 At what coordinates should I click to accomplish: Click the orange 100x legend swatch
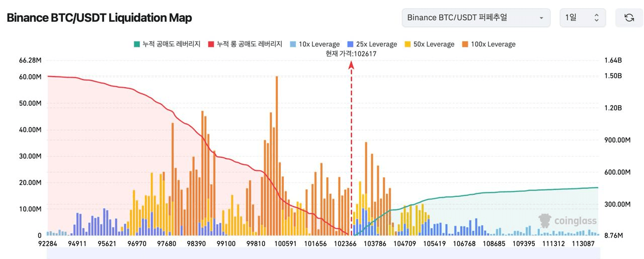464,44
